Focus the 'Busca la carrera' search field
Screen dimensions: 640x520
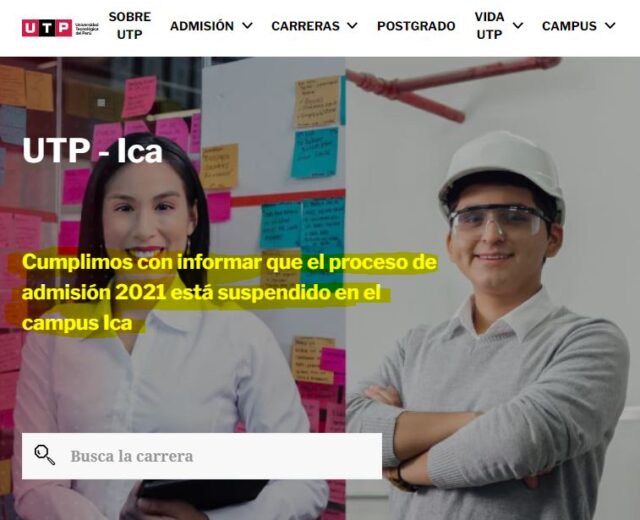202,456
